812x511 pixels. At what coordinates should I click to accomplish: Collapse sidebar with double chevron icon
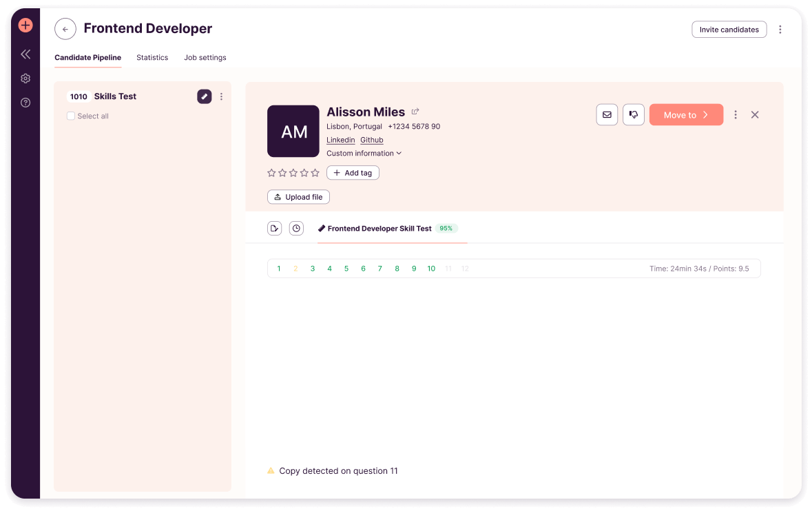click(x=25, y=54)
